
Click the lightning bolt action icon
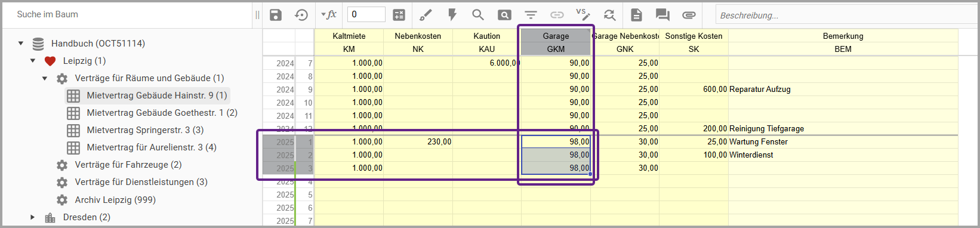pyautogui.click(x=452, y=15)
